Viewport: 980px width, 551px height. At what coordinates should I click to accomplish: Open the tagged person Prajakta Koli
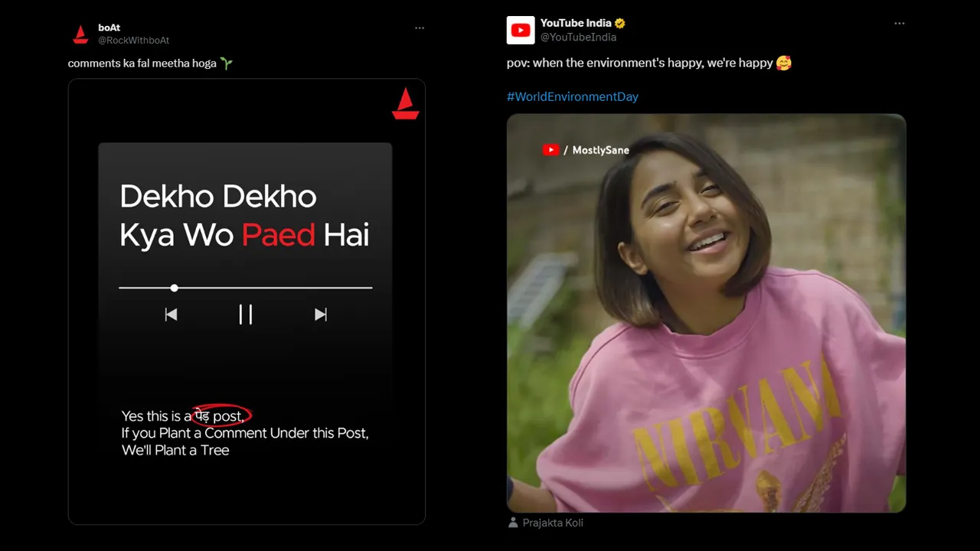pos(553,523)
